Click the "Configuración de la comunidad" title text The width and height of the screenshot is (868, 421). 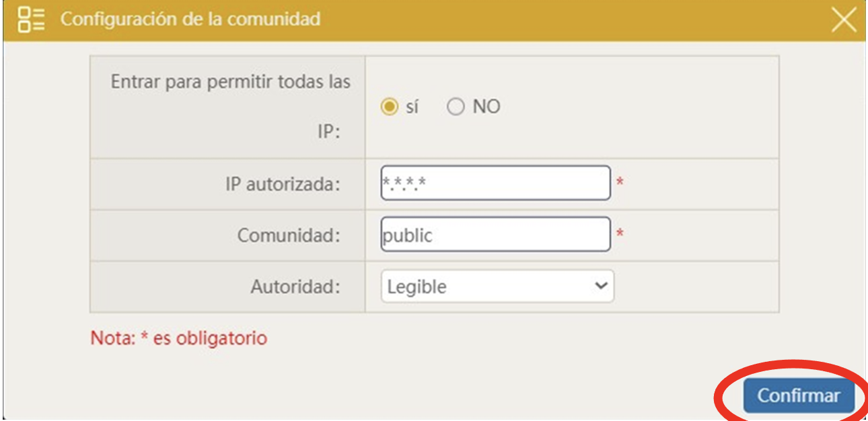click(x=190, y=19)
